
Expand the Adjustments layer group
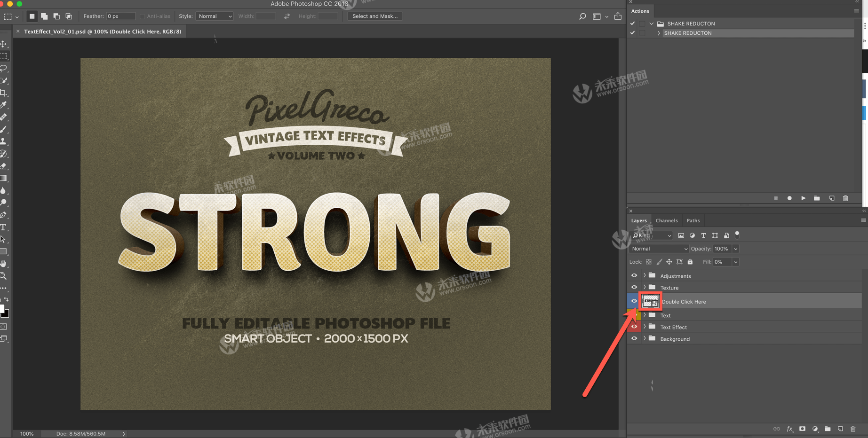(x=645, y=275)
